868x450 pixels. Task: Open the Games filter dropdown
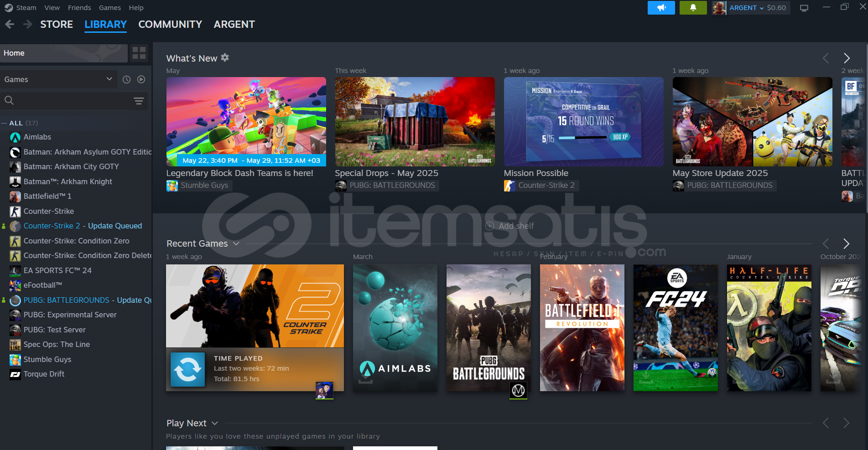click(x=58, y=79)
